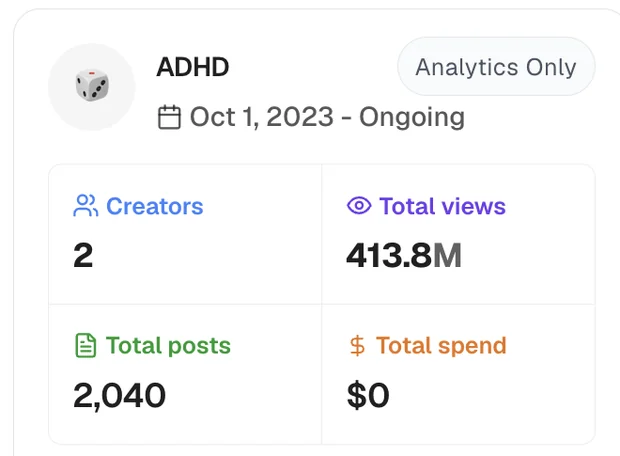Click the M suffix in the views figure
Image resolution: width=620 pixels, height=456 pixels.
point(447,255)
